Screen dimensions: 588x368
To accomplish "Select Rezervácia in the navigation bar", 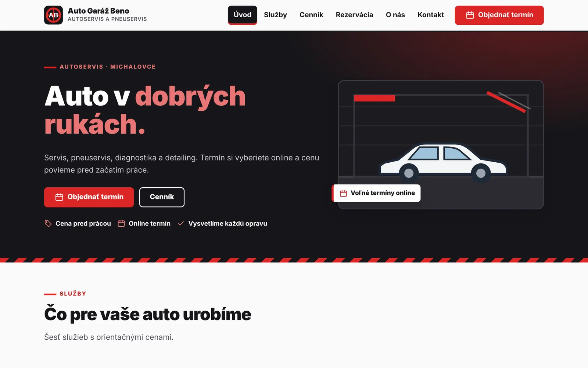I will (355, 15).
